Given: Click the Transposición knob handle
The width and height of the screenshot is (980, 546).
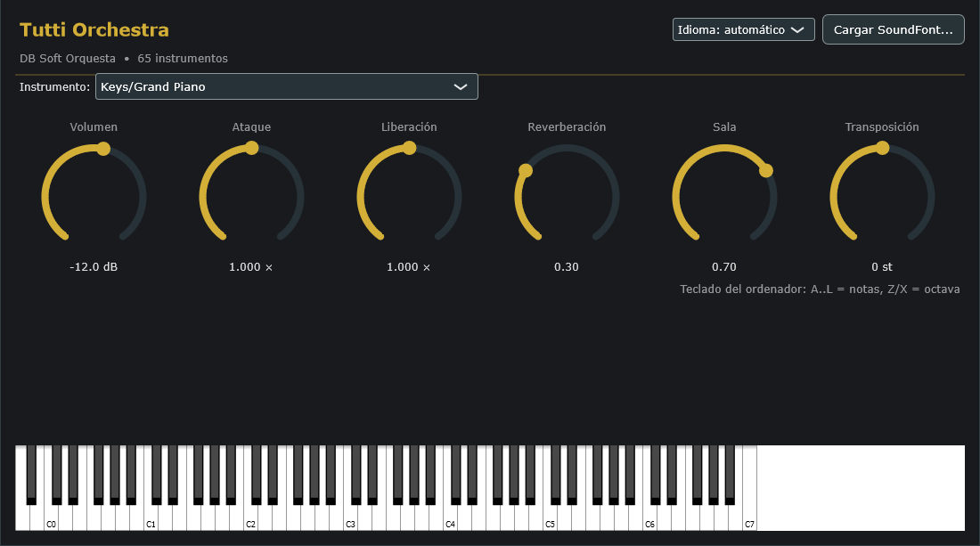Looking at the screenshot, I should click(x=883, y=148).
